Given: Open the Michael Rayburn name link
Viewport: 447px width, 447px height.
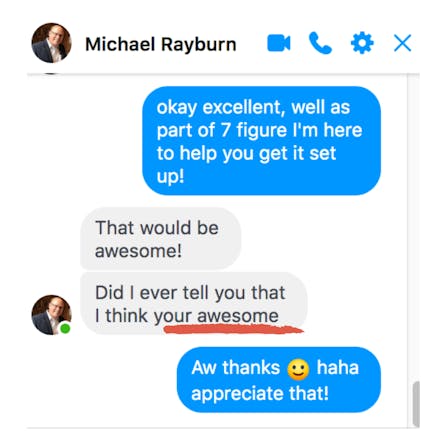Looking at the screenshot, I should 161,44.
